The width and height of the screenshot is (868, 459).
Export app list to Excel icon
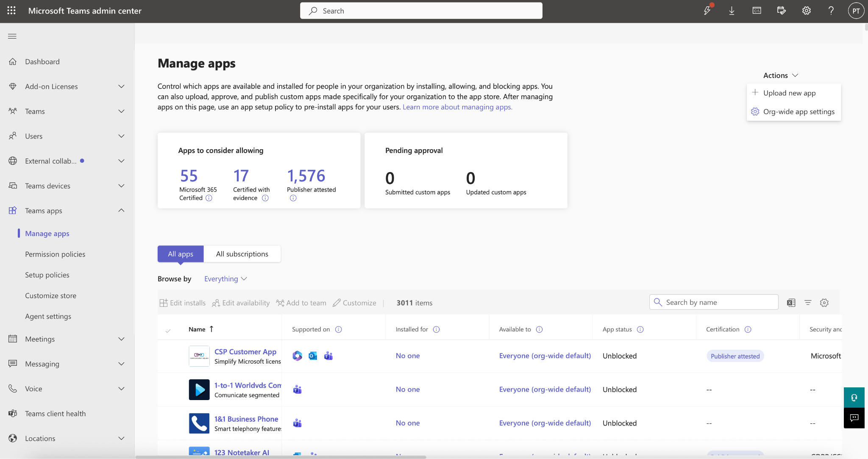pyautogui.click(x=791, y=303)
